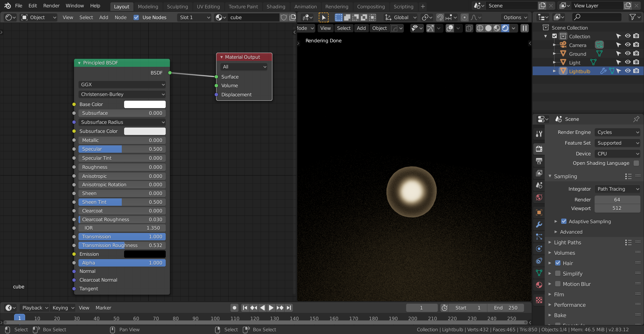This screenshot has width=644, height=334.
Task: Open the Render menu in top bar
Action: point(51,6)
